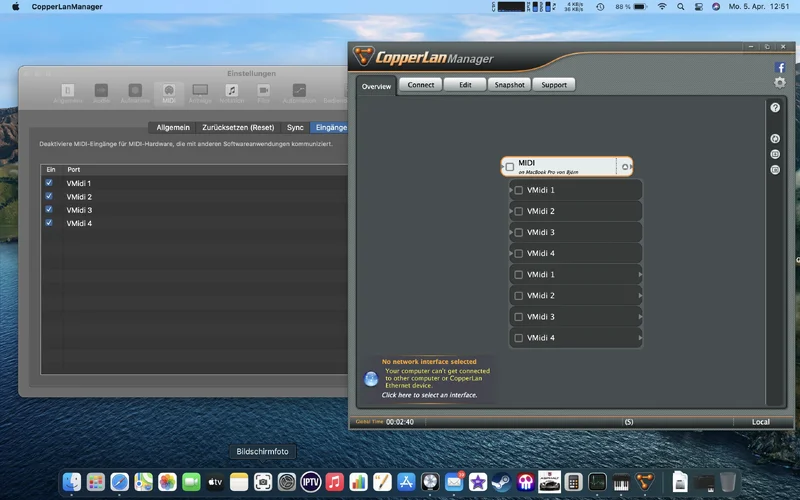
Task: Open CopperLan settings gear icon
Action: click(780, 83)
